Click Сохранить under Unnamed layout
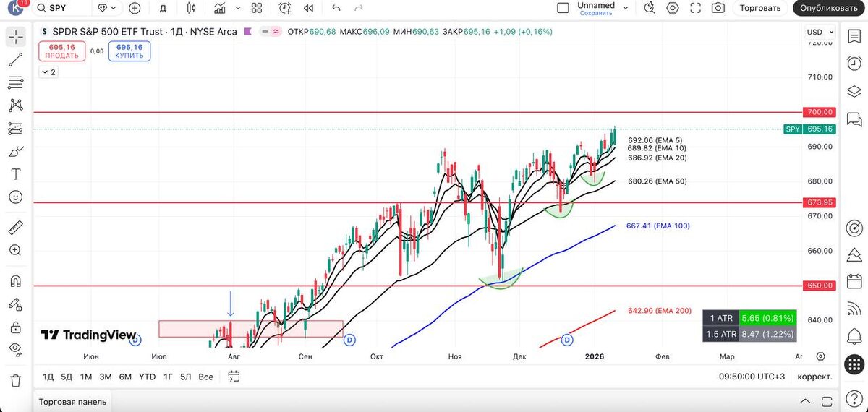 [x=596, y=13]
